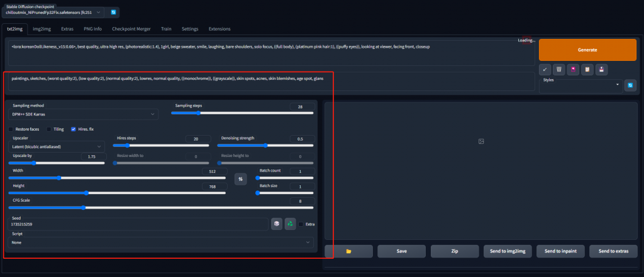
Task: Show extra networks via the pink image icon
Action: point(573,69)
